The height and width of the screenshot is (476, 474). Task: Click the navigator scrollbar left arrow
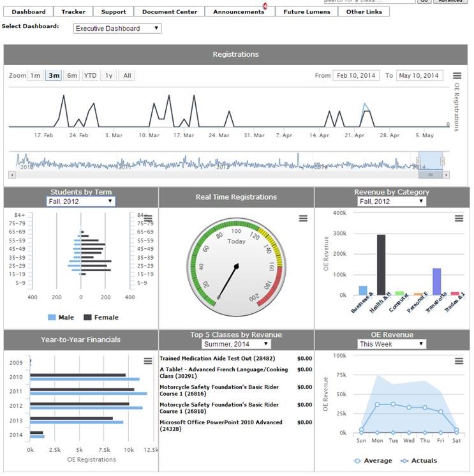click(12, 174)
